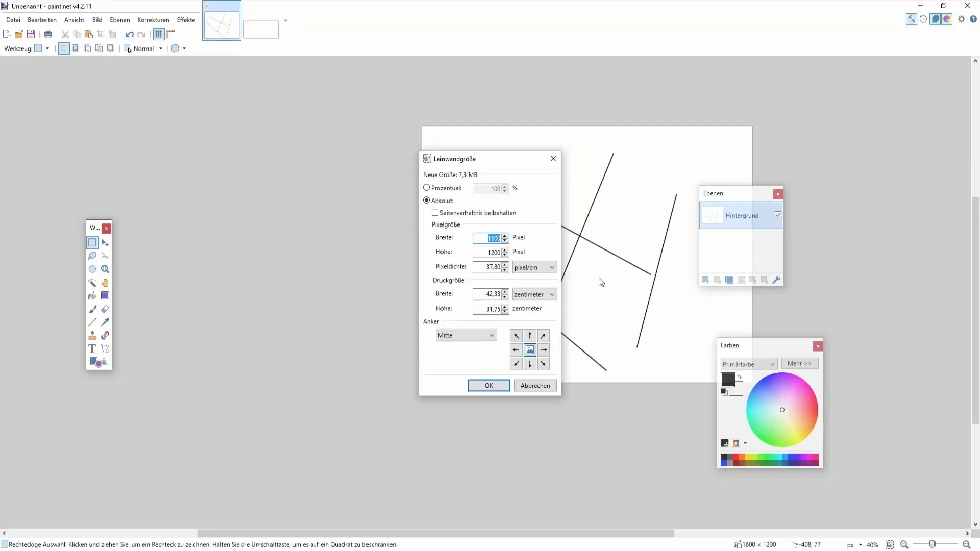Select the Prozentual radio button
Image resolution: width=980 pixels, height=551 pixels.
tap(427, 188)
